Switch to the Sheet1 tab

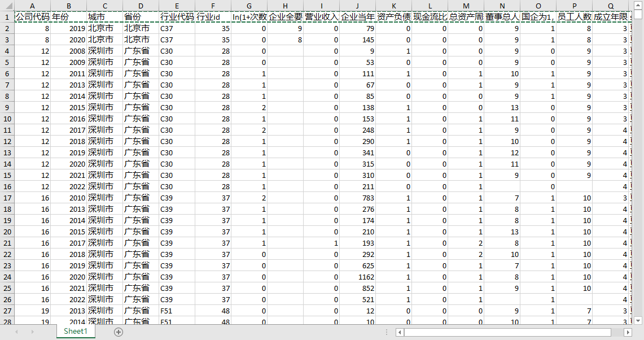pyautogui.click(x=76, y=332)
